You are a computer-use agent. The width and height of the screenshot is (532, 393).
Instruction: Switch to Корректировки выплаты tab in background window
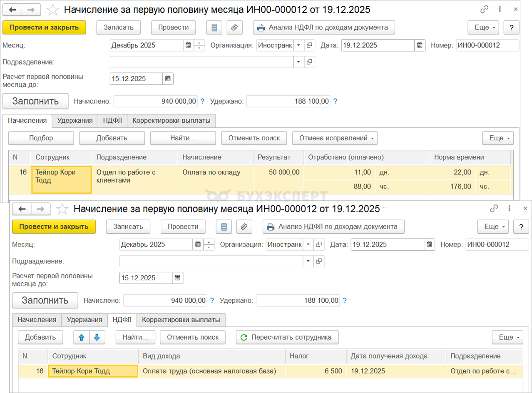pos(171,121)
